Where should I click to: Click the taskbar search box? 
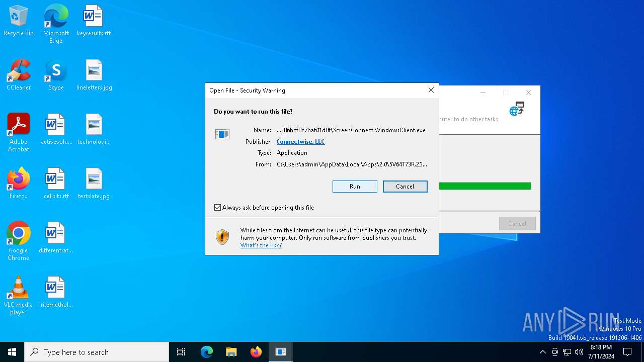click(97, 352)
